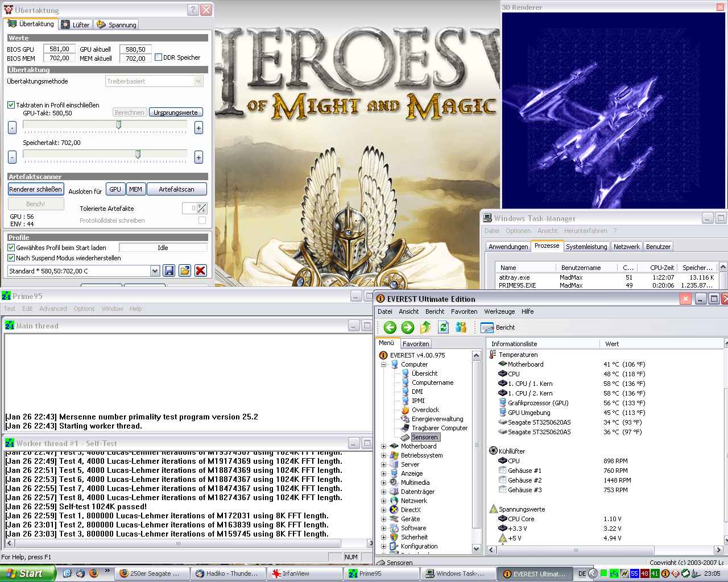Viewport: 728px width, 582px height.
Task: Toggle Protokolldatei schreiben checkbox
Action: click(x=202, y=220)
